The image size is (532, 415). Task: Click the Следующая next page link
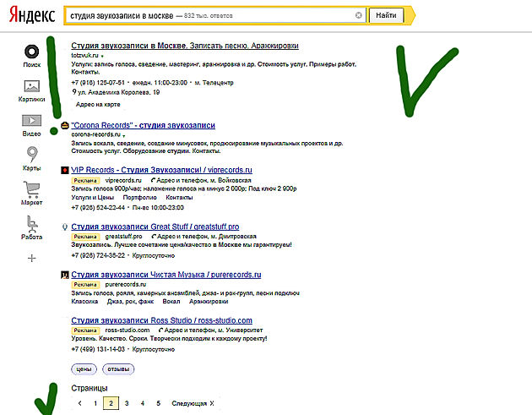click(x=193, y=403)
